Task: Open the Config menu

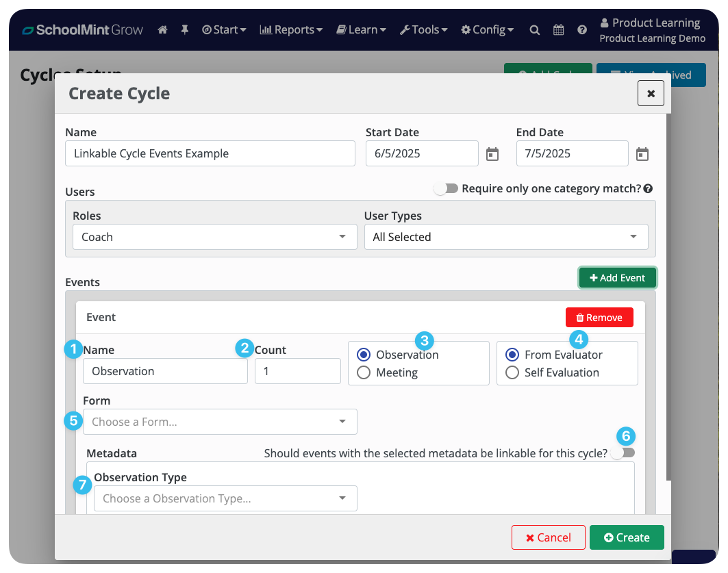Action: 488,30
